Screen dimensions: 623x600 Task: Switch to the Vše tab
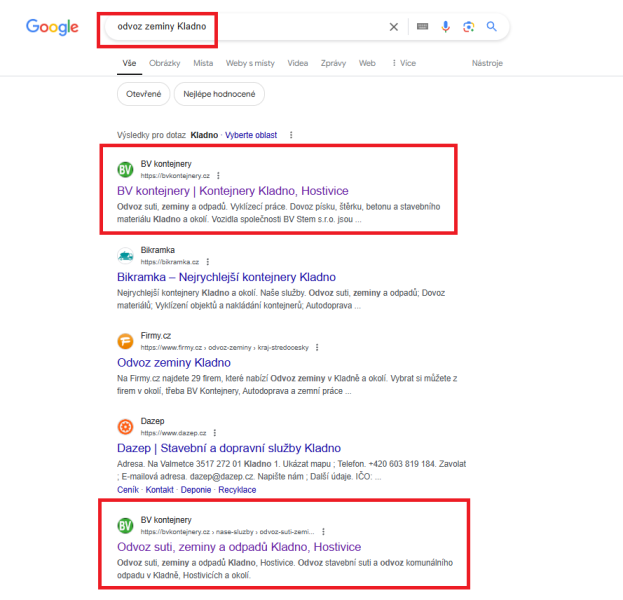129,63
